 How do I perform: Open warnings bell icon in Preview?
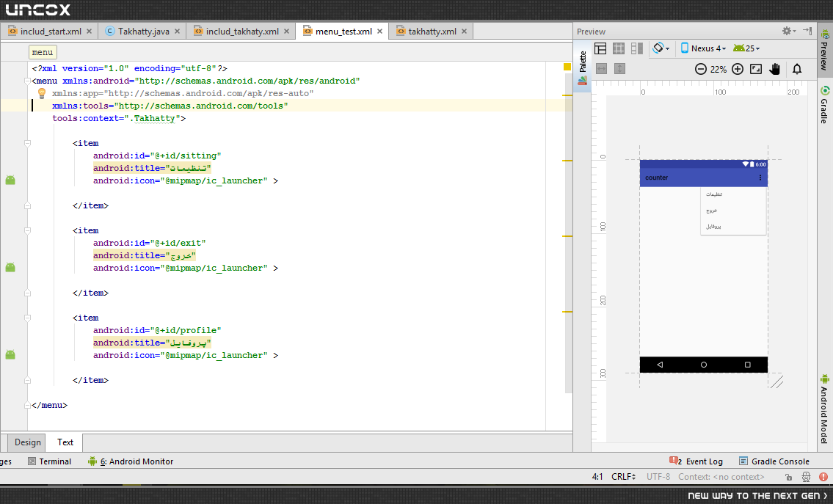pos(797,69)
